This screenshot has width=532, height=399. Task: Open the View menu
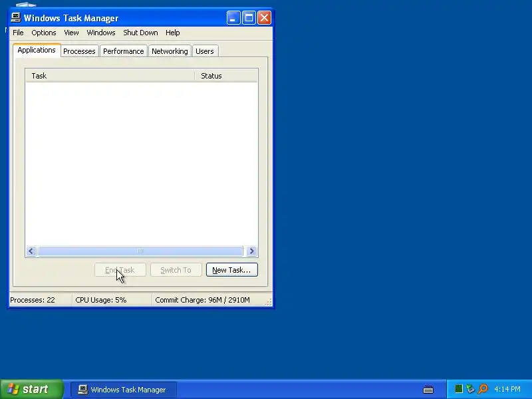coord(71,33)
